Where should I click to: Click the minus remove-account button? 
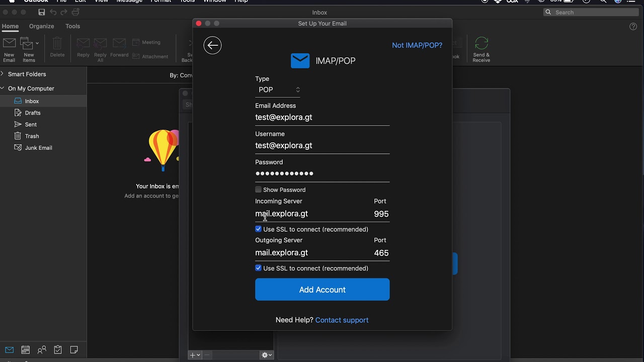tap(207, 355)
